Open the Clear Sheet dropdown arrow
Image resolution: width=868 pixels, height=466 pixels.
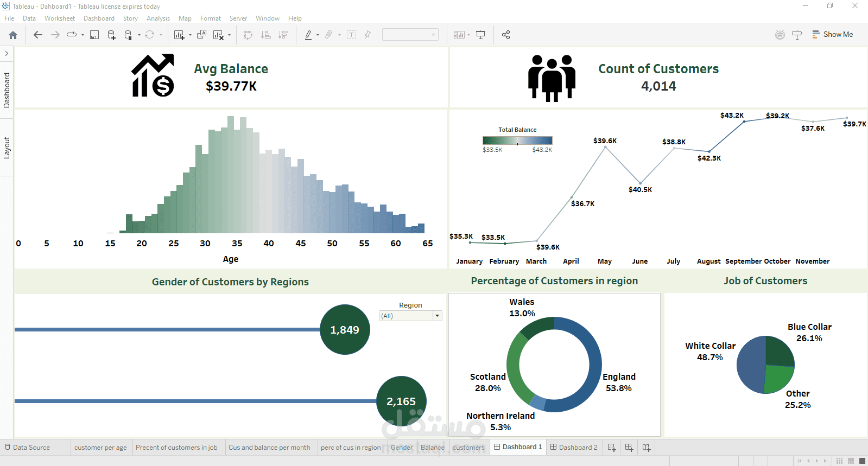(x=229, y=35)
